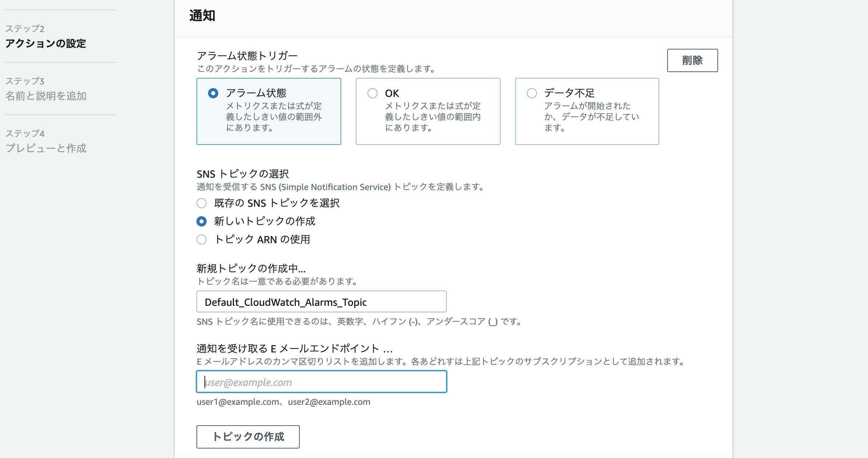Select 新しいトピックの作成 radio button
The width and height of the screenshot is (868, 458).
point(202,221)
